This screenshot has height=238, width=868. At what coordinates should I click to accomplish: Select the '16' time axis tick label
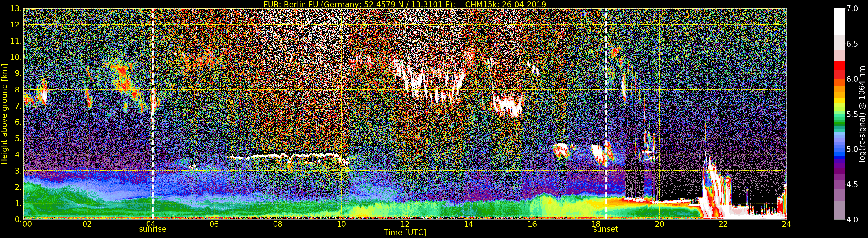pos(532,224)
